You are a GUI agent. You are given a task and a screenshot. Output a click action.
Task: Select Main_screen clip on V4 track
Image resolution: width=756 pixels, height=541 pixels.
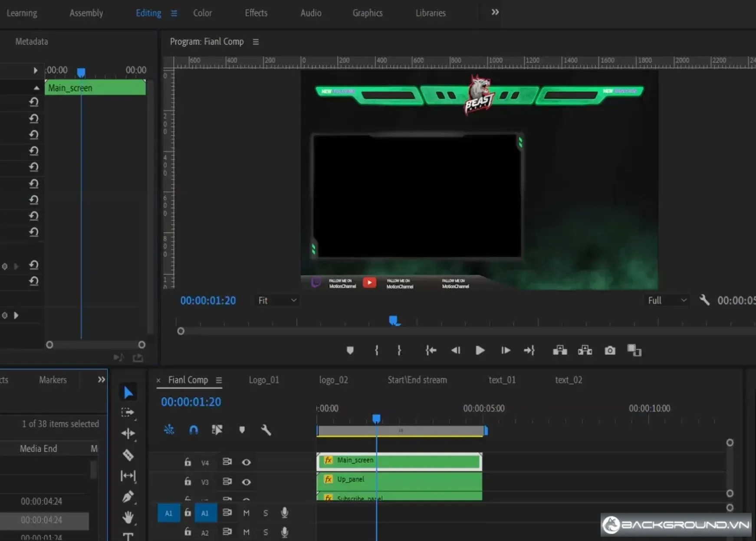[x=399, y=461]
